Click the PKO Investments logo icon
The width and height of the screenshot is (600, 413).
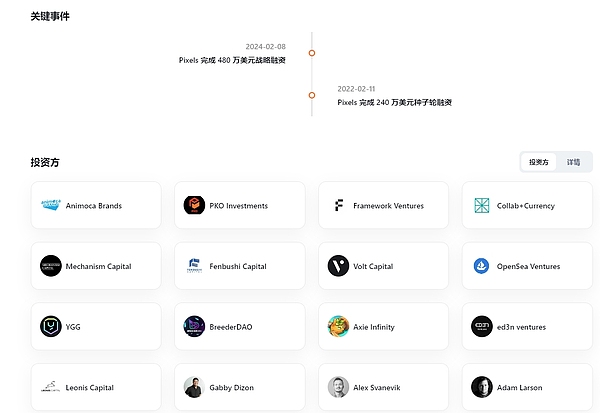[194, 206]
